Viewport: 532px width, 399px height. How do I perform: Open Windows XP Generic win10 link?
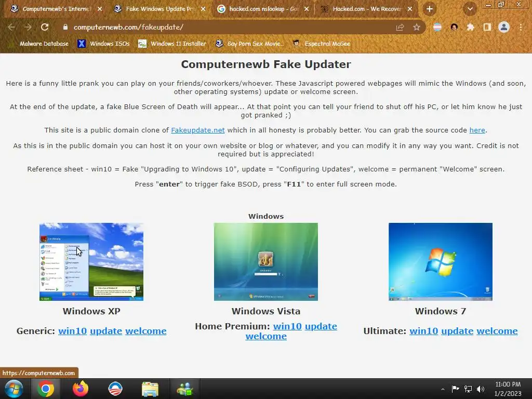point(73,331)
